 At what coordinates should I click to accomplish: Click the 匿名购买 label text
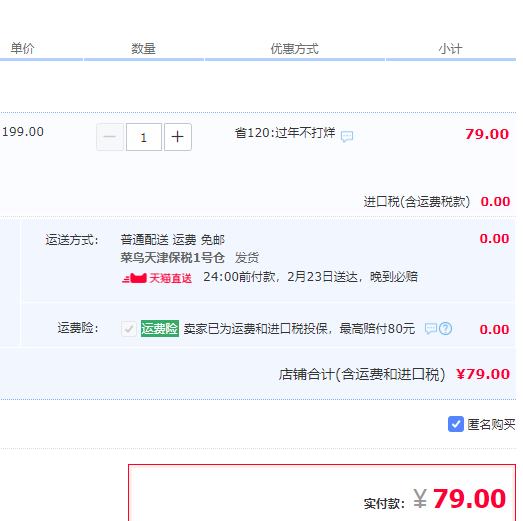491,424
